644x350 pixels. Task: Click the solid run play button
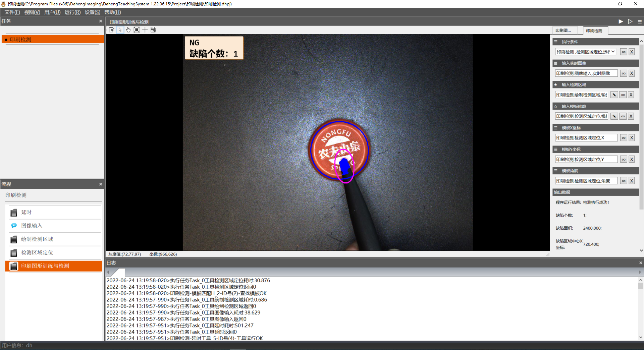point(621,21)
